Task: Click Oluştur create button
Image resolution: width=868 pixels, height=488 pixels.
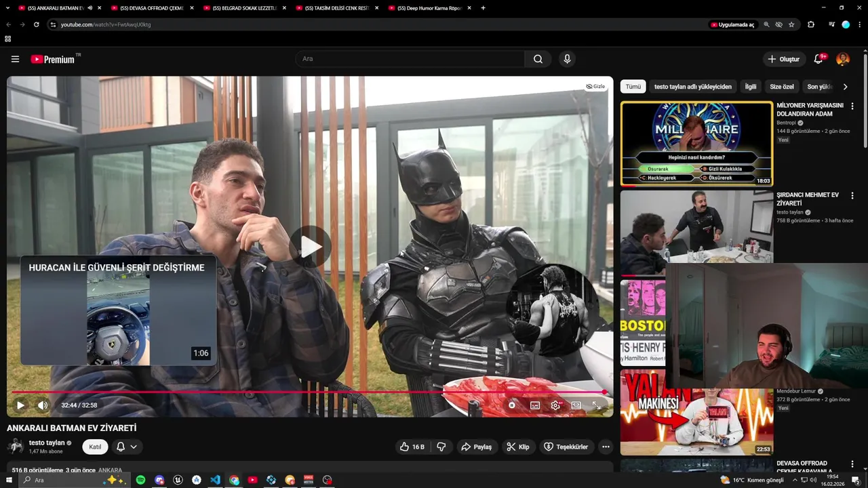Action: [784, 59]
